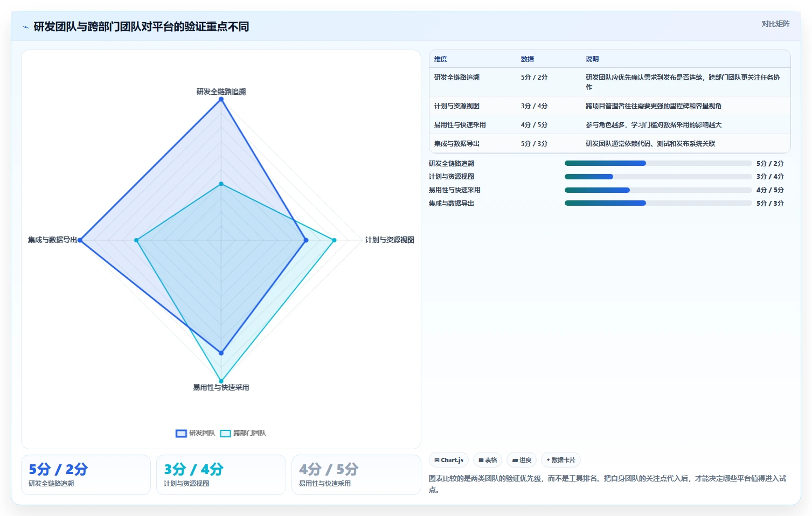Click the 跨部门团队 legend color box

tap(225, 433)
